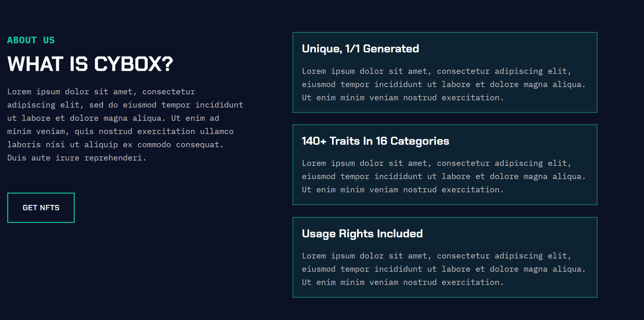Click the word CYBOX? in the headline
Viewport: 644px width, 320px height.
tap(134, 64)
